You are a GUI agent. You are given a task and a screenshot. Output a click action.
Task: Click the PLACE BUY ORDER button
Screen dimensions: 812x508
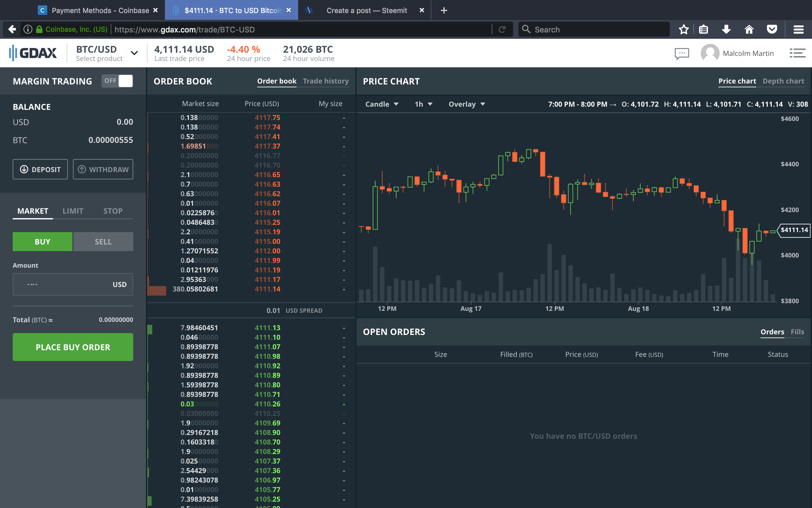coord(73,347)
